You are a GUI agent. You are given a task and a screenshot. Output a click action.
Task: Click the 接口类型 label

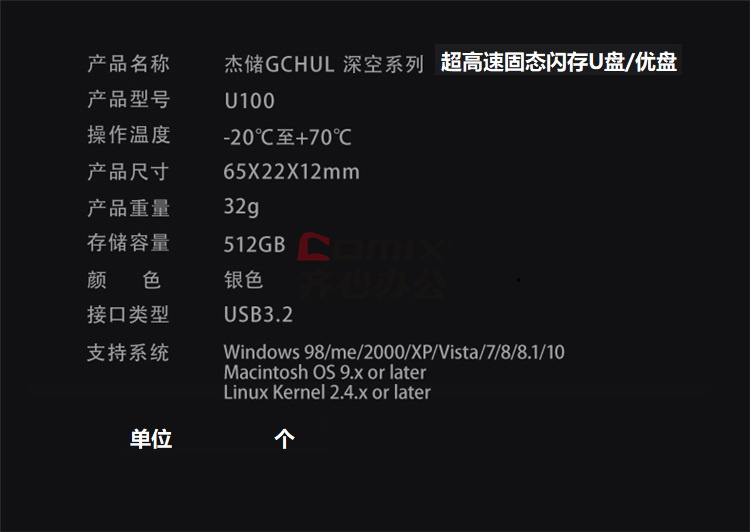tap(128, 315)
